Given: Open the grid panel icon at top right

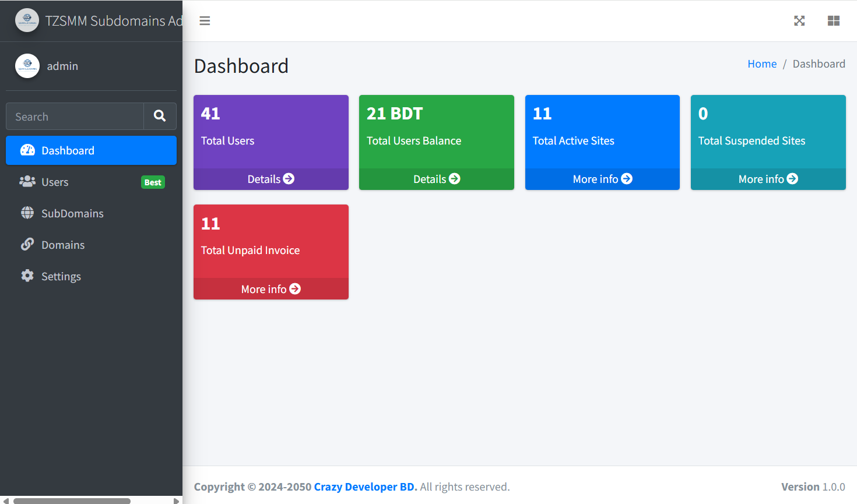Looking at the screenshot, I should (x=834, y=20).
